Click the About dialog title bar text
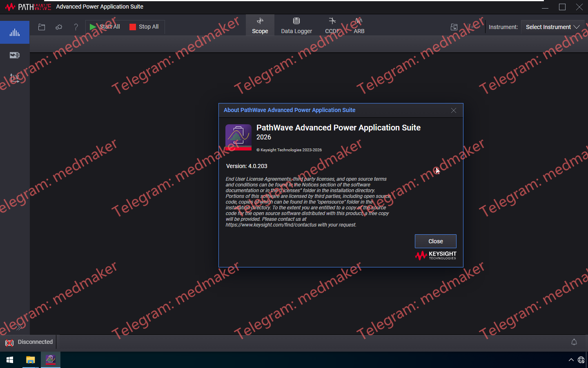Screen dimensions: 588x368 point(290,110)
